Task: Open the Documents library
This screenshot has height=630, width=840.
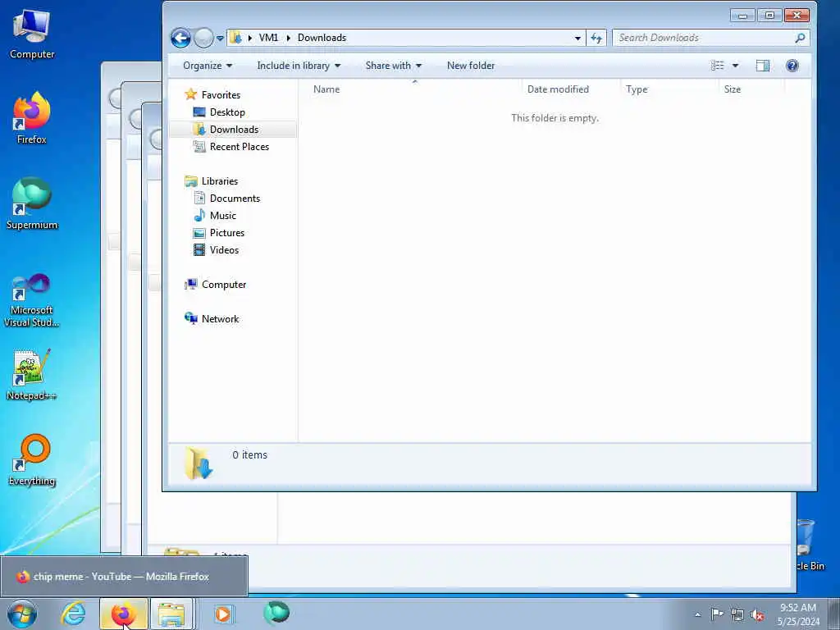Action: 235,199
